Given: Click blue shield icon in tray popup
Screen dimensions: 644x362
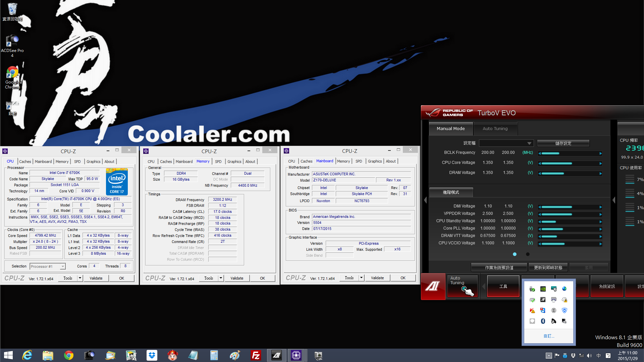Looking at the screenshot, I should tap(564, 310).
